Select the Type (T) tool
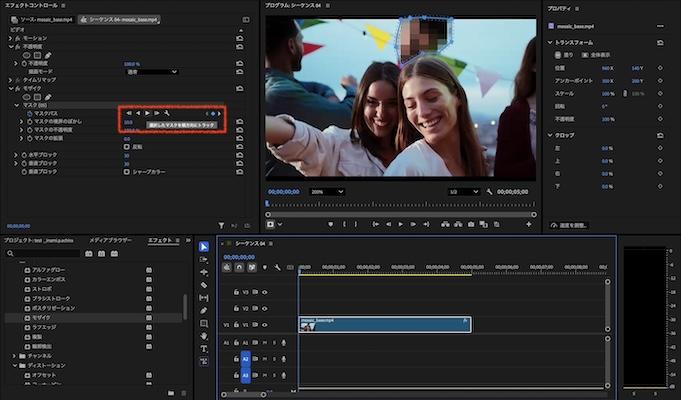 (x=204, y=349)
